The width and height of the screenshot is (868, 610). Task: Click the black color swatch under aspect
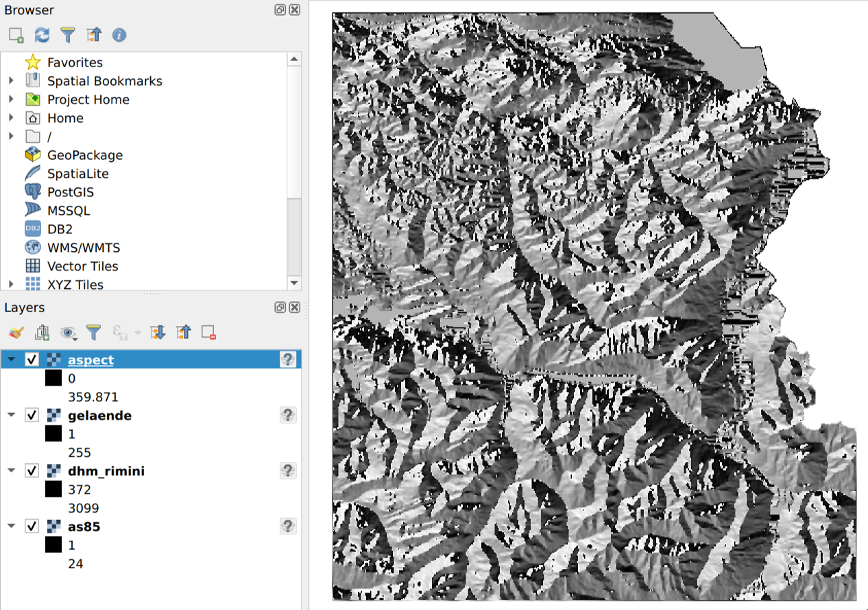coord(53,378)
